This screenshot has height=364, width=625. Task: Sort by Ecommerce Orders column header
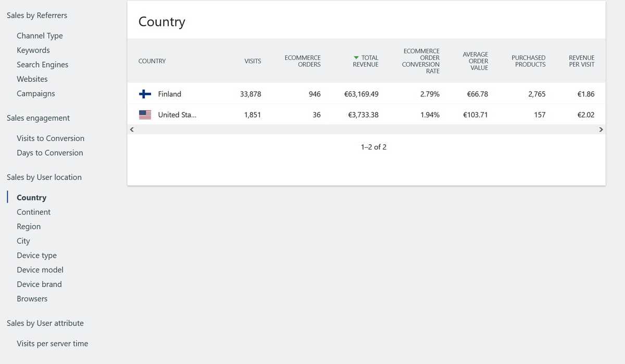click(x=303, y=61)
